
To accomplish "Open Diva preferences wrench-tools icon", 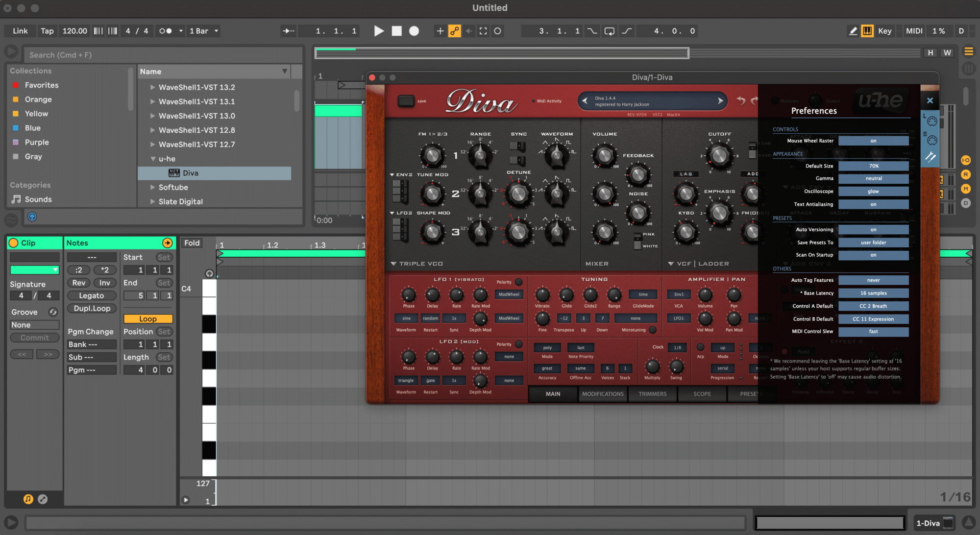I will (x=930, y=157).
